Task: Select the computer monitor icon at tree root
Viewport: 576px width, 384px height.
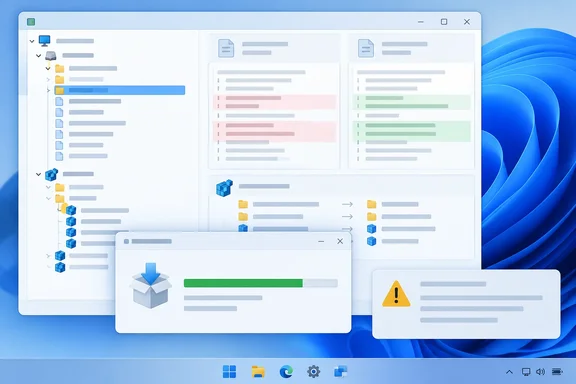Action: click(x=45, y=41)
